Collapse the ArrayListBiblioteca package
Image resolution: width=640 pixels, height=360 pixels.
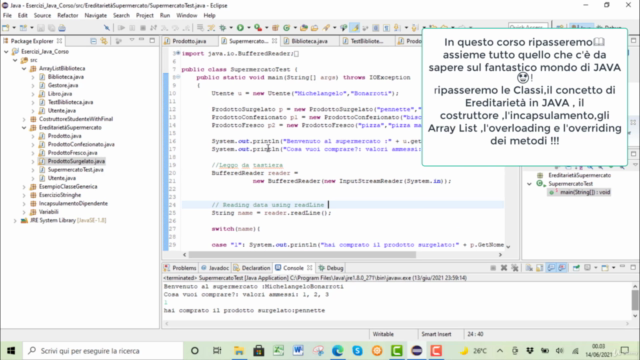24,69
